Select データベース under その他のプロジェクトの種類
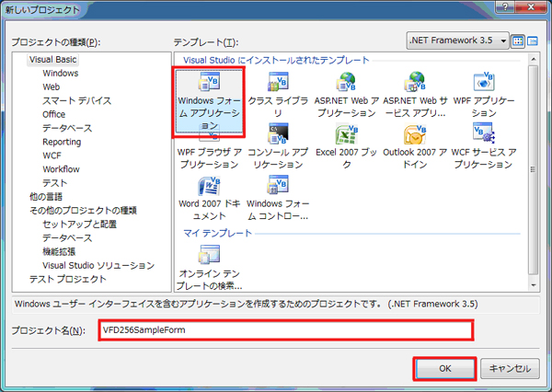This screenshot has height=392, width=552. coord(67,238)
